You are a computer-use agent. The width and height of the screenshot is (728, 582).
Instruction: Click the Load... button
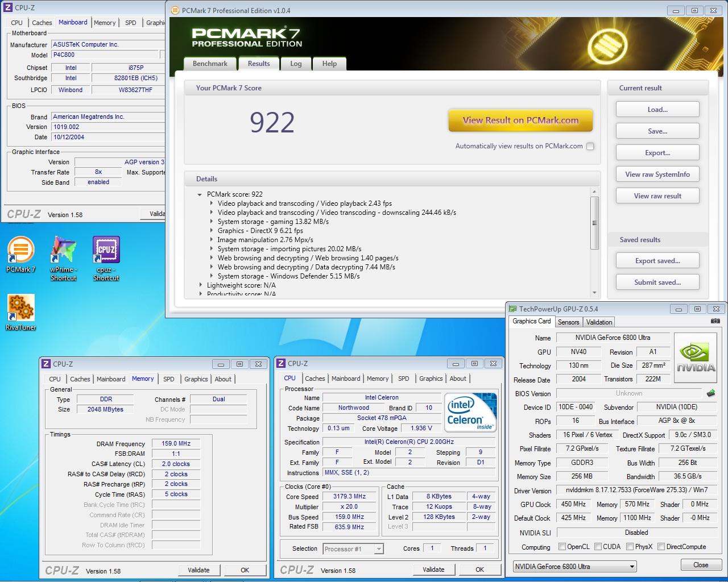click(657, 110)
